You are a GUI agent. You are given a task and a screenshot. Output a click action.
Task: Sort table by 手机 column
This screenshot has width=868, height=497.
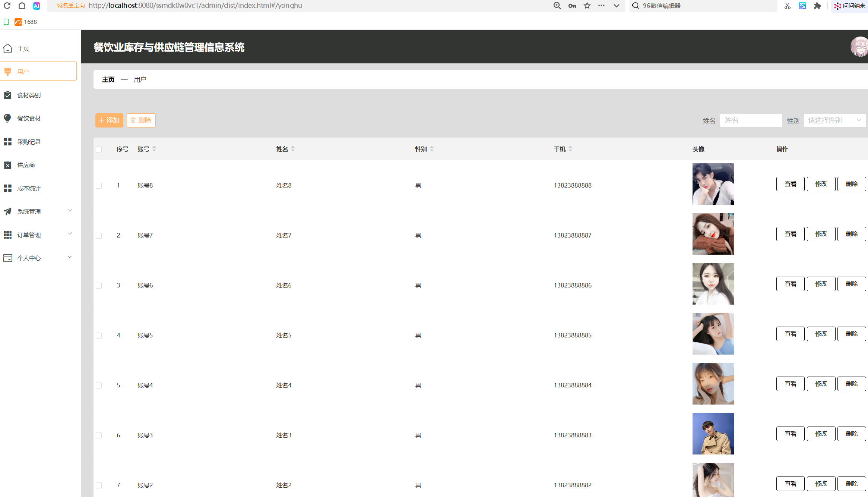(x=570, y=149)
